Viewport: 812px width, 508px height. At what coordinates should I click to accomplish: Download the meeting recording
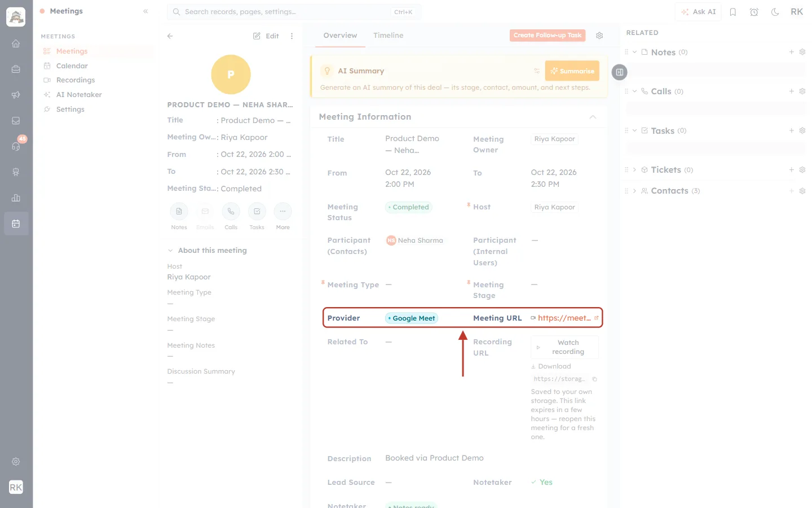click(551, 366)
